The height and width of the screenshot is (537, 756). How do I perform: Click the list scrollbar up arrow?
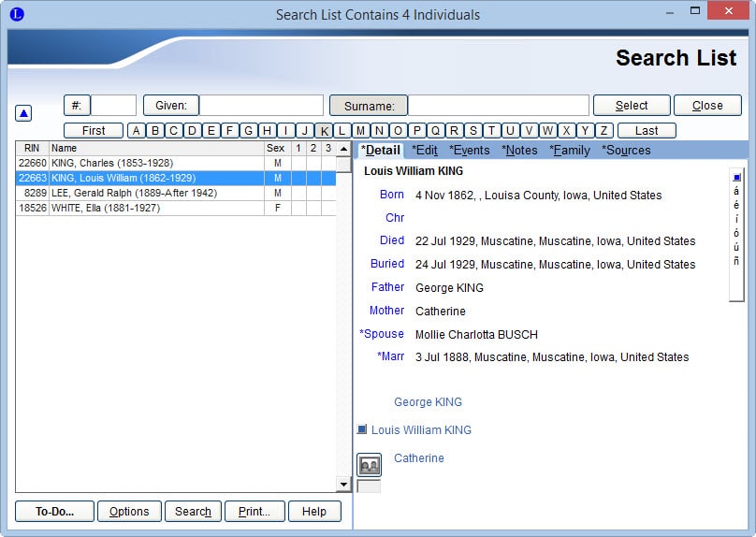coord(343,149)
